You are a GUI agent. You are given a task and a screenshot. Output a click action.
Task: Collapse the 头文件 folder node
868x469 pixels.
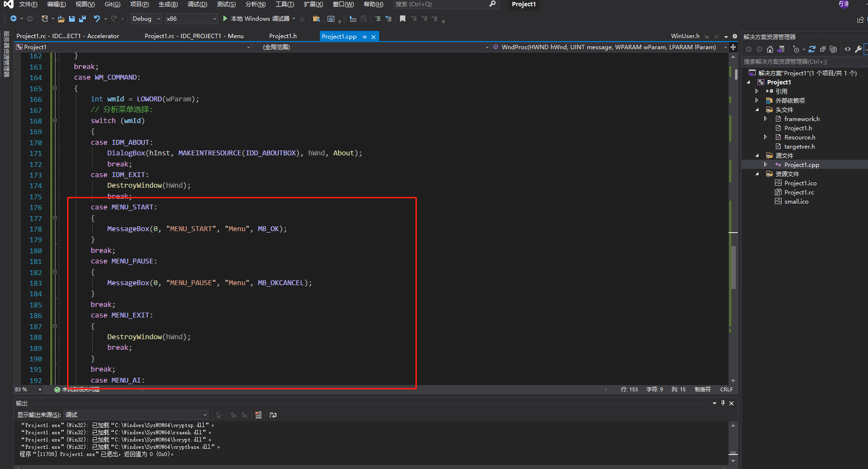pos(757,110)
